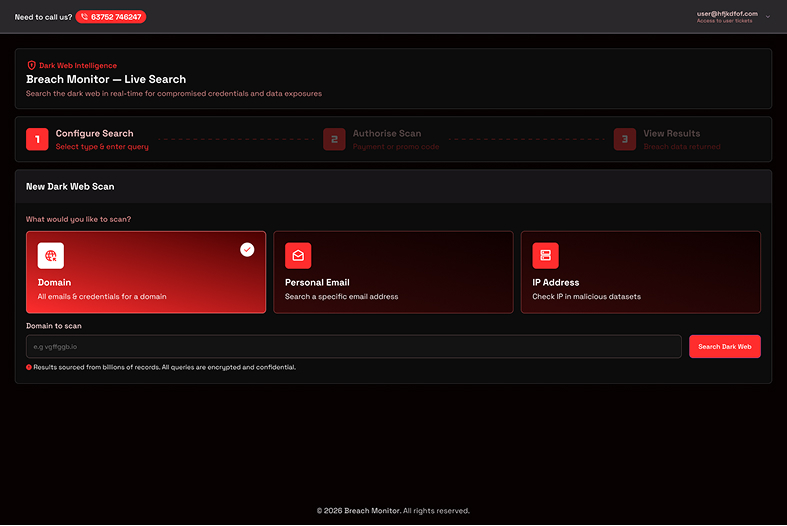Click the 'Check IP in malicious datasets' description
Screen dimensions: 787x526
[587, 297]
